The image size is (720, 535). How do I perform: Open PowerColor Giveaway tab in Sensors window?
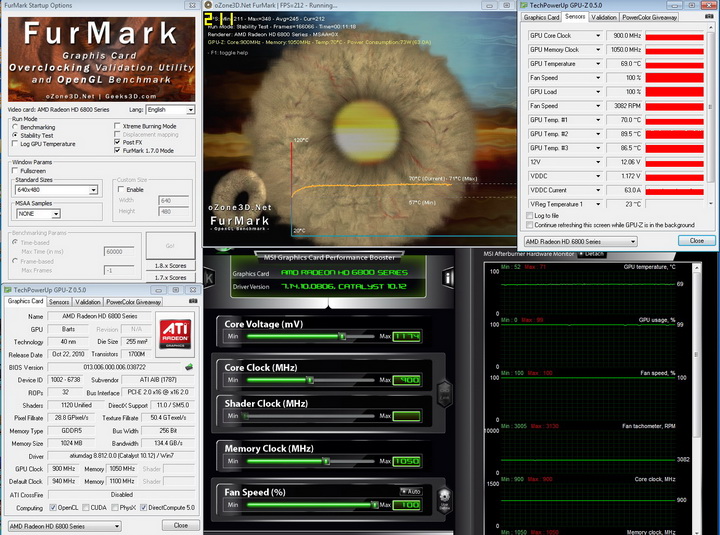[649, 17]
